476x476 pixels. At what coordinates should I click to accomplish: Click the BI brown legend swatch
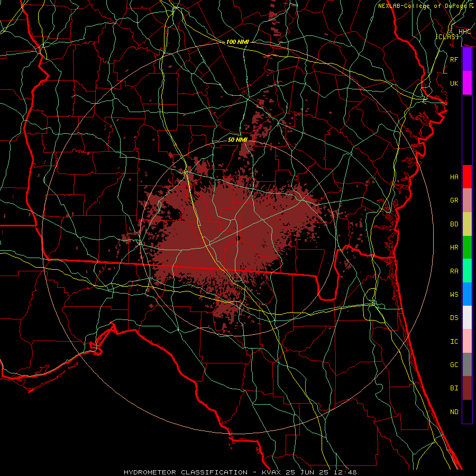[x=467, y=388]
